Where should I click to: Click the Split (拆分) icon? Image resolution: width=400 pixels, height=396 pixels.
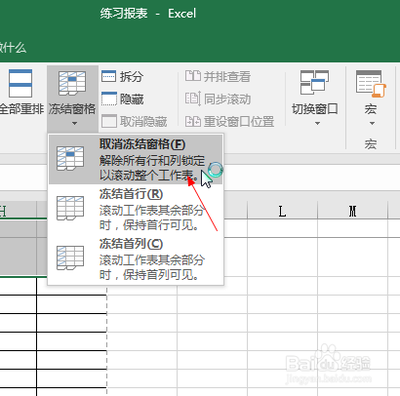tap(109, 76)
